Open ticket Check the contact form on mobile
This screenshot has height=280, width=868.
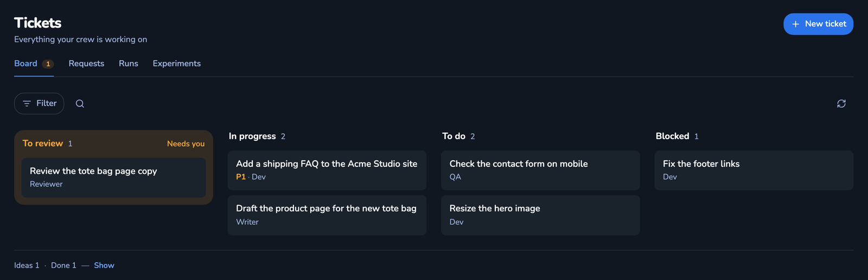click(x=540, y=170)
